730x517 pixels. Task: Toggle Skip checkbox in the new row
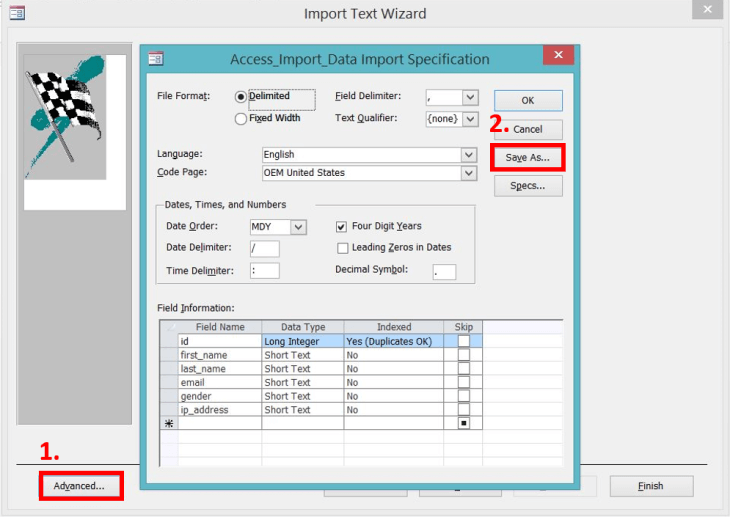(x=464, y=423)
